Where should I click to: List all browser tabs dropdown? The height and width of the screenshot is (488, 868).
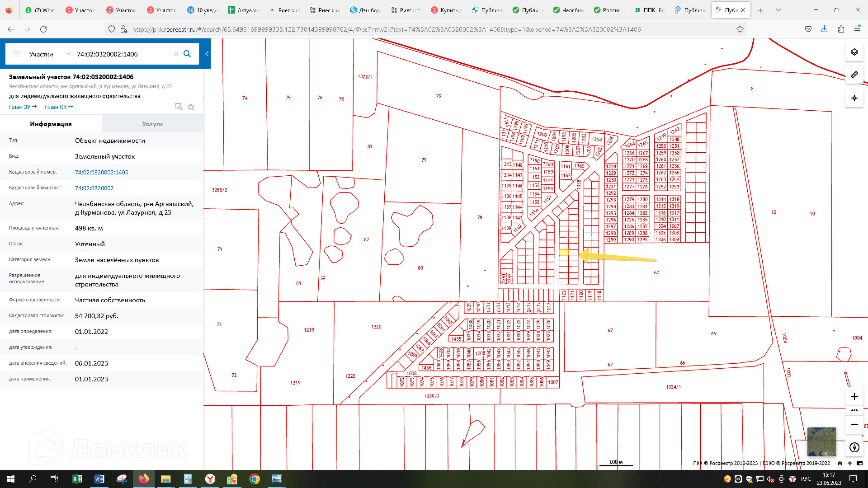pos(778,10)
